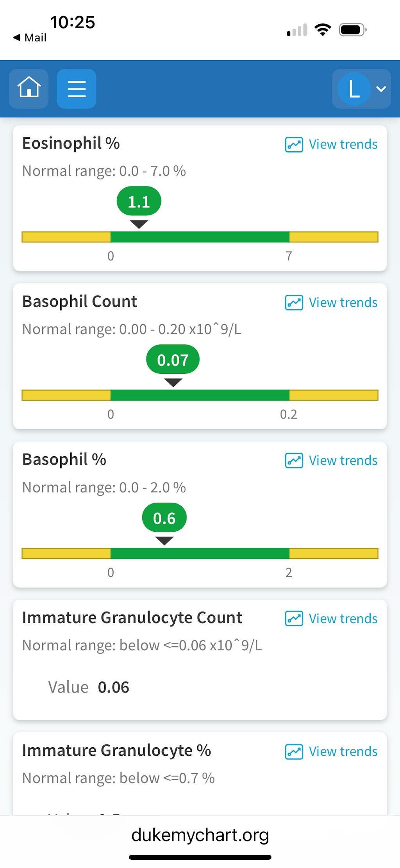Viewport: 400px width, 868px height.
Task: Tap the home icon in header
Action: 29,88
